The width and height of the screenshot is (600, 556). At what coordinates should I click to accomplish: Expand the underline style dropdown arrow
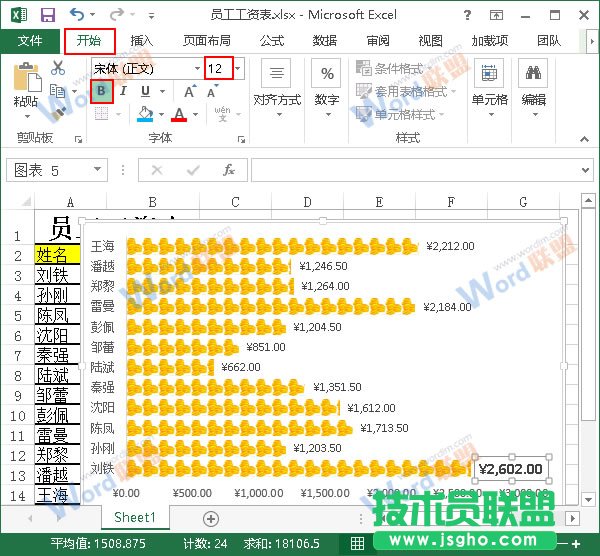[162, 91]
